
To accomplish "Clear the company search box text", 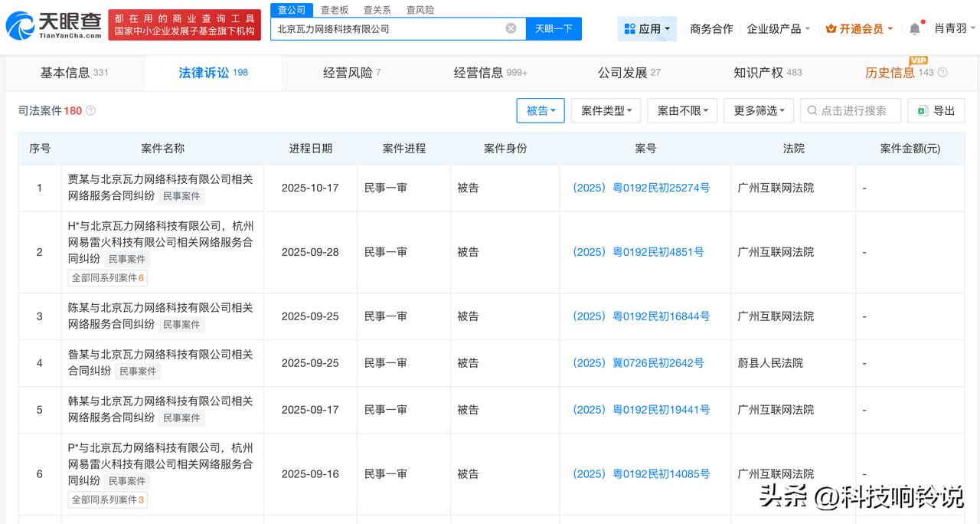I will click(511, 28).
